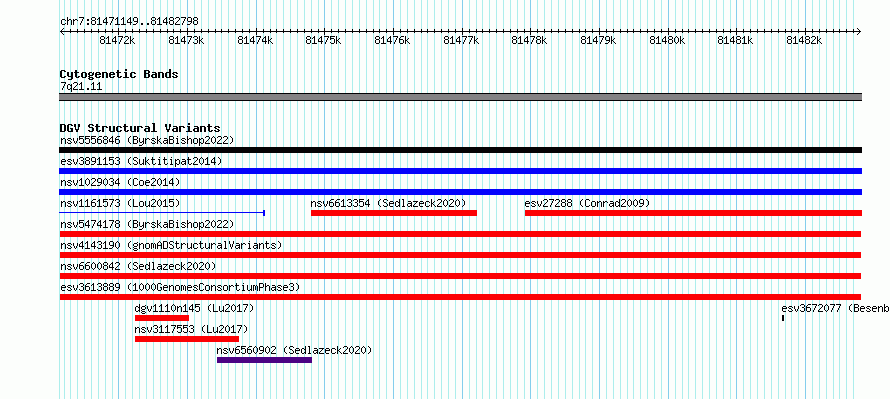Click the 81477k ruler position
Image resolution: width=890 pixels, height=399 pixels.
click(460, 40)
